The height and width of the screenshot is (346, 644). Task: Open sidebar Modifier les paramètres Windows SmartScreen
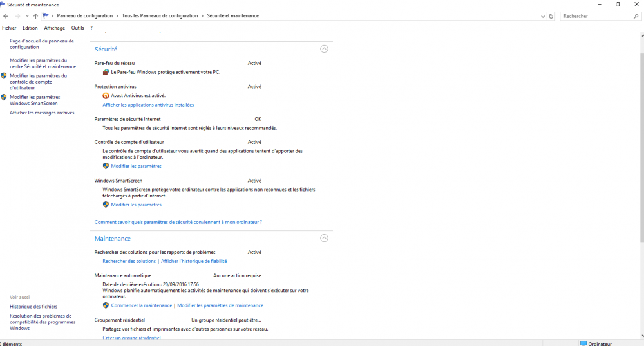(35, 100)
